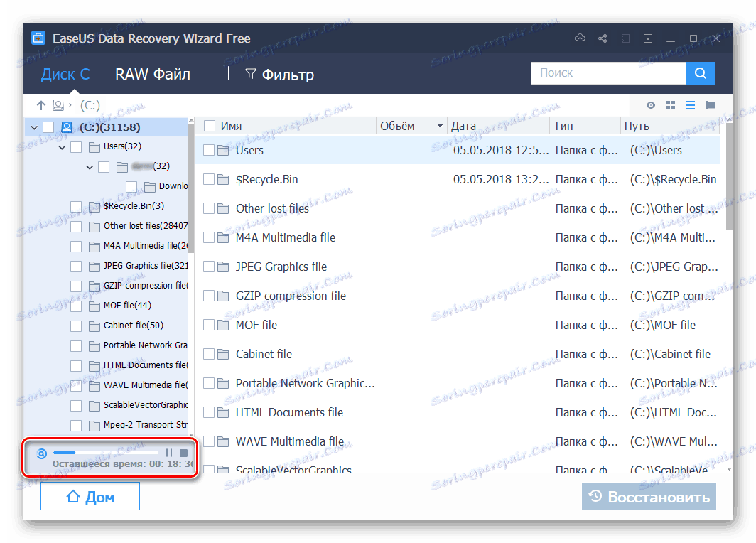Open the title bar dropdown menu icon
Image resolution: width=756 pixels, height=543 pixels.
point(648,38)
